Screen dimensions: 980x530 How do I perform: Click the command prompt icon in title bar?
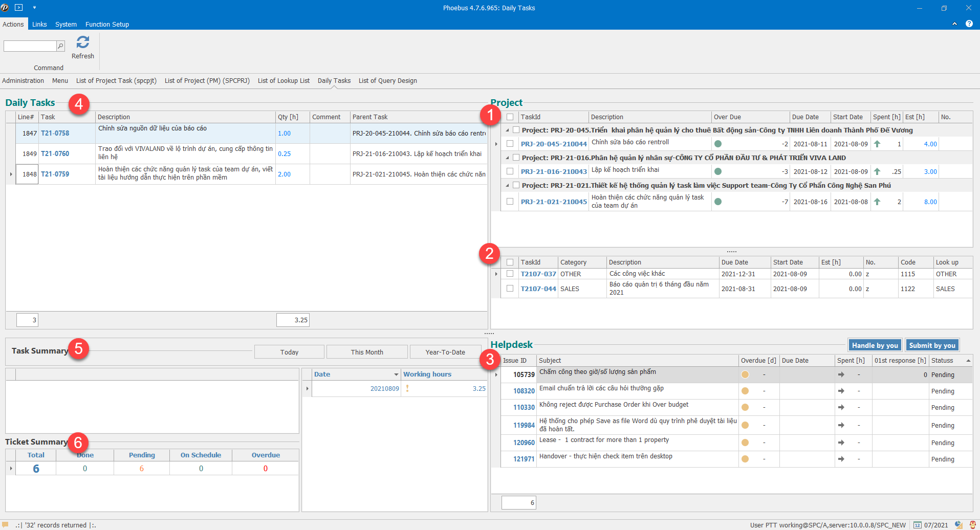tap(19, 8)
